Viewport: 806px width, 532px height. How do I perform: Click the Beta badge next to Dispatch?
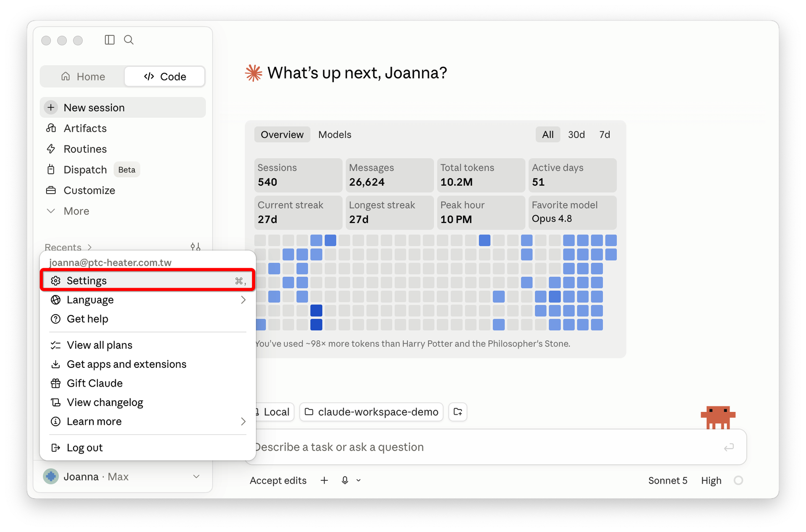(127, 170)
